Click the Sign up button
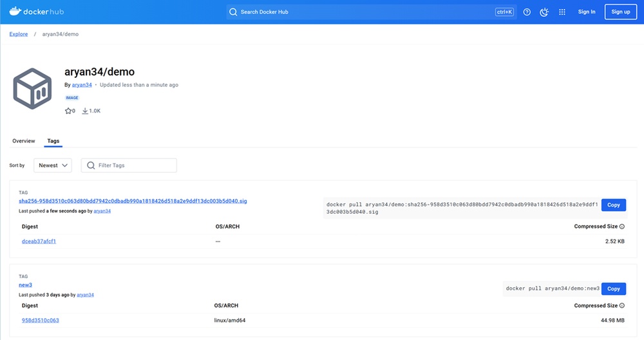Screen dimensions: 644x340 point(621,12)
